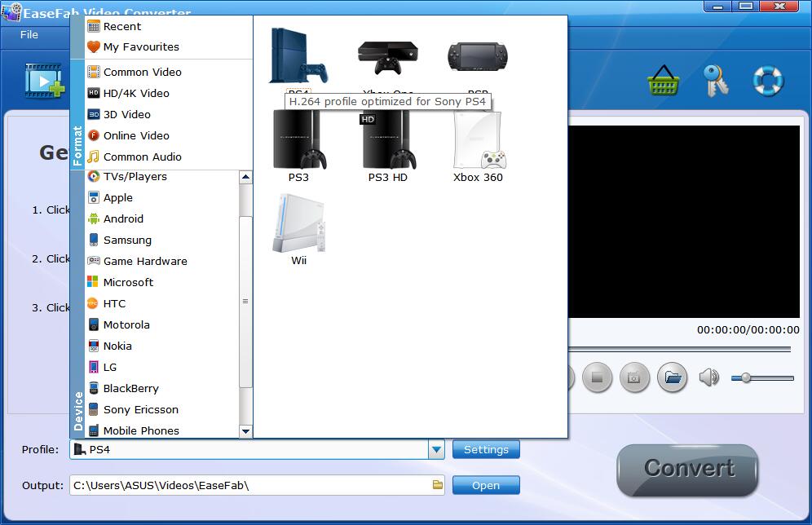Open the shopping basket purchase icon

click(663, 80)
